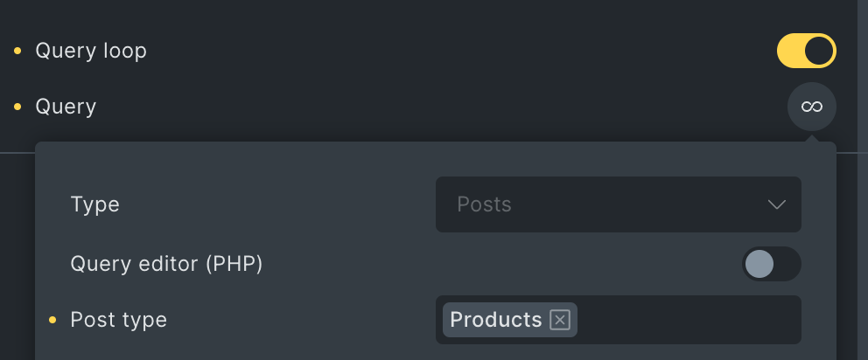
Task: Click the yellow dot beside Query
Action: point(17,107)
